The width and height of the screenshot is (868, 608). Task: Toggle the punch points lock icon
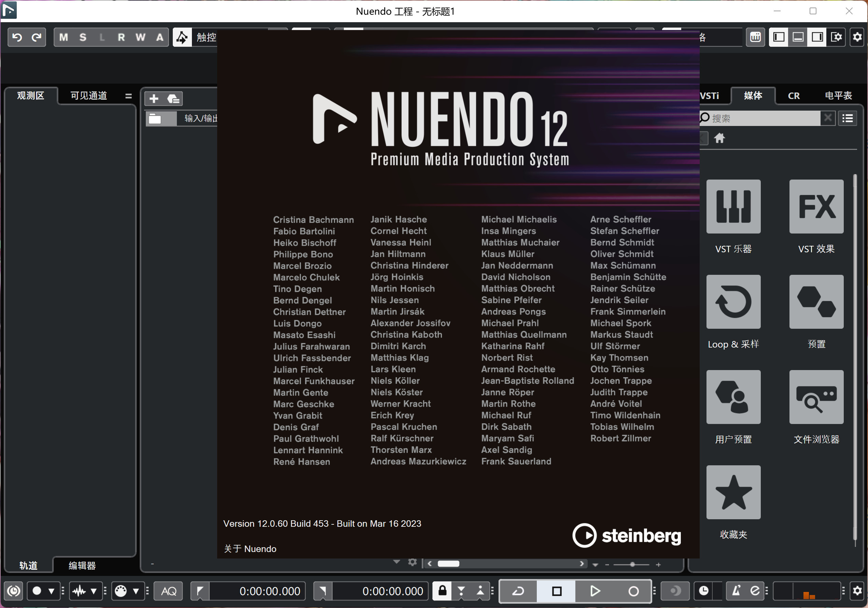pos(442,591)
